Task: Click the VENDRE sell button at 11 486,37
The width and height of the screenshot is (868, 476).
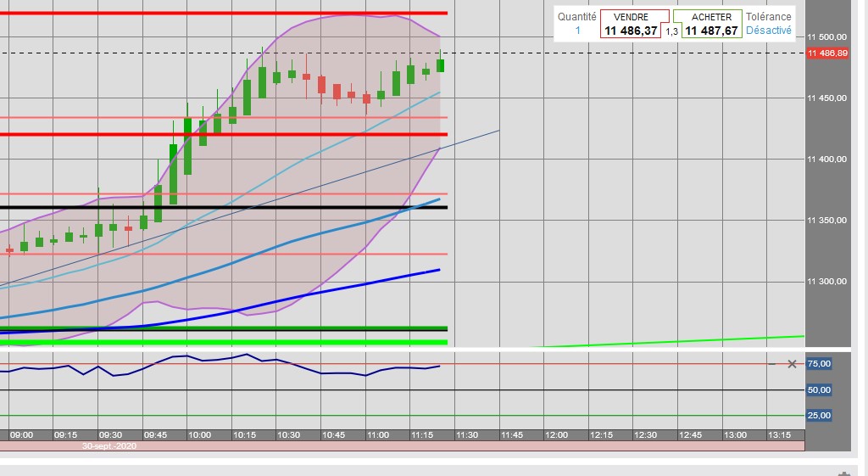Action: [x=631, y=25]
